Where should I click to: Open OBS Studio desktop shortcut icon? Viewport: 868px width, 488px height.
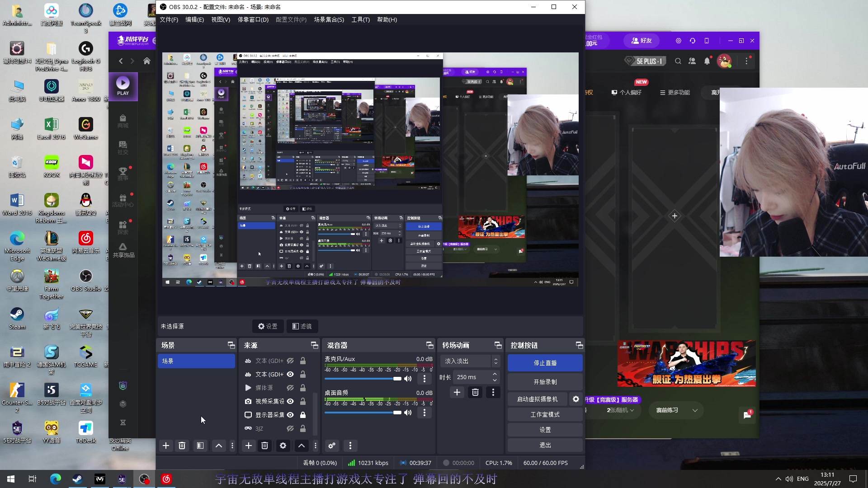(x=86, y=280)
